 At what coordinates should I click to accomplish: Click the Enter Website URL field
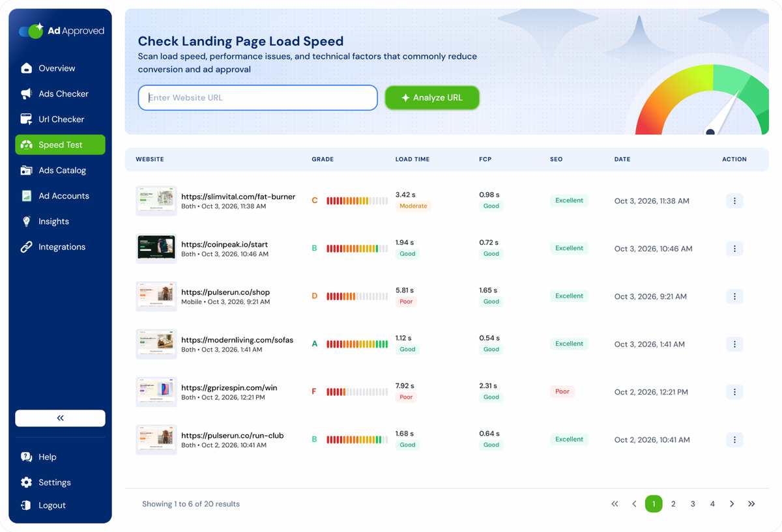tap(258, 98)
